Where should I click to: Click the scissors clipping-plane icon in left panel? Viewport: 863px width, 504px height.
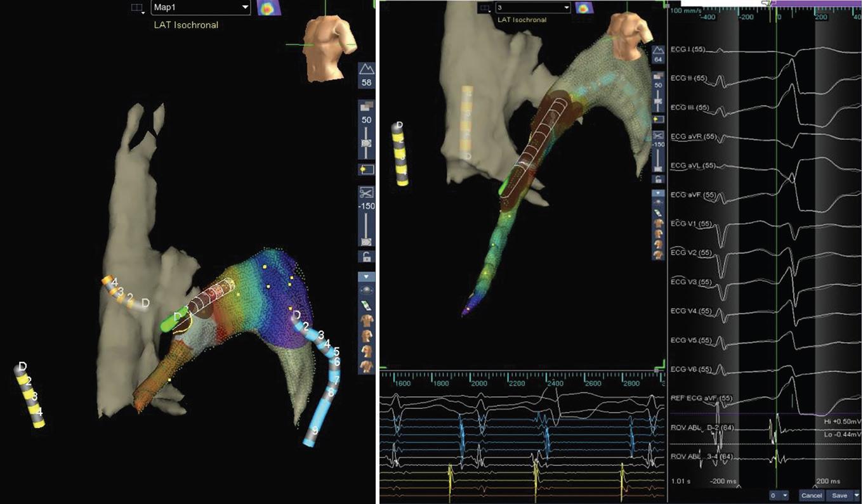tap(366, 192)
